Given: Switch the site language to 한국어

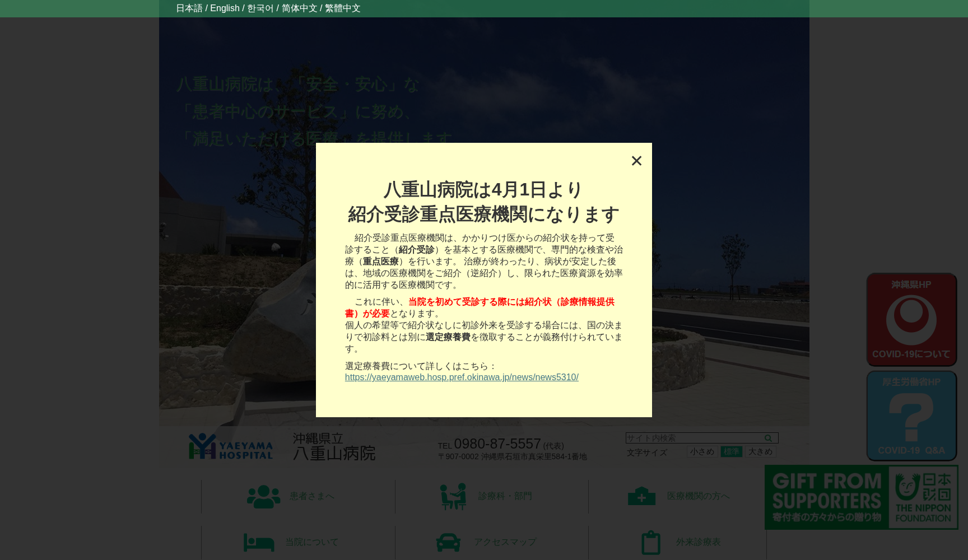Looking at the screenshot, I should (259, 8).
